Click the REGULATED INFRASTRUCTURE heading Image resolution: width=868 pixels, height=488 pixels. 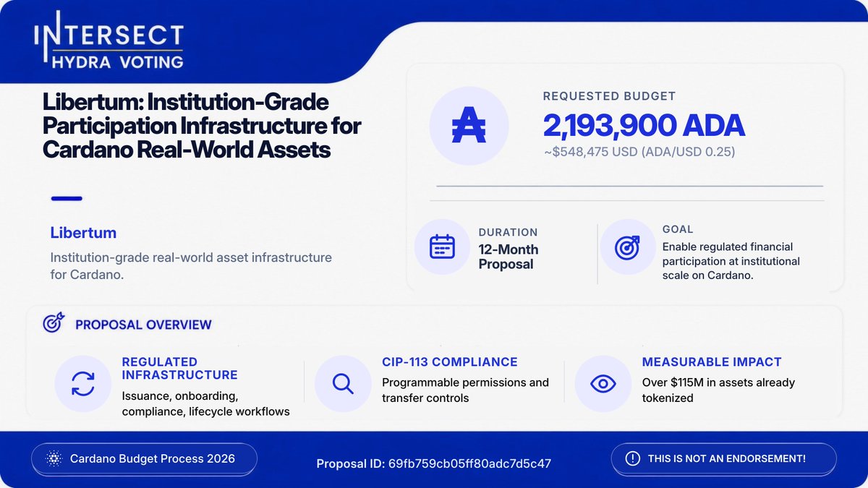coord(179,368)
